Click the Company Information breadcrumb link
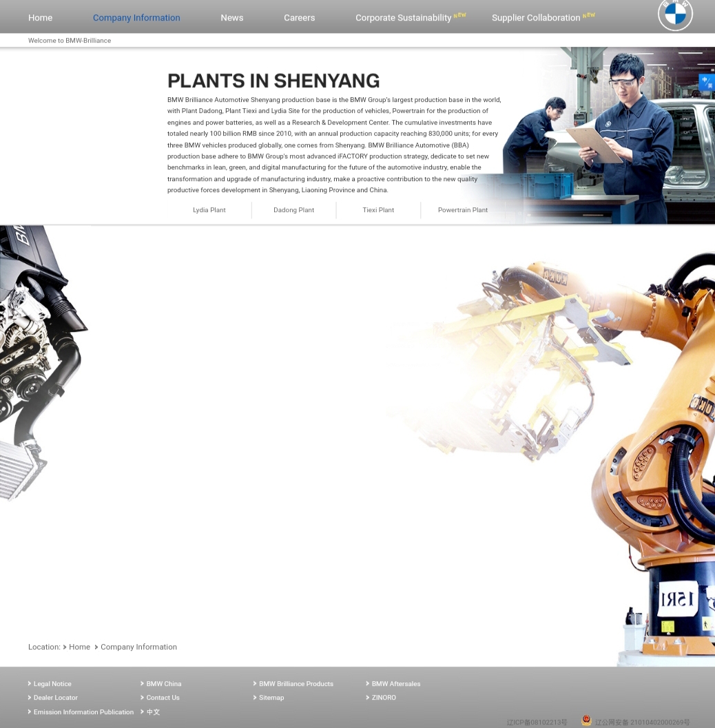The image size is (715, 728). pyautogui.click(x=139, y=647)
